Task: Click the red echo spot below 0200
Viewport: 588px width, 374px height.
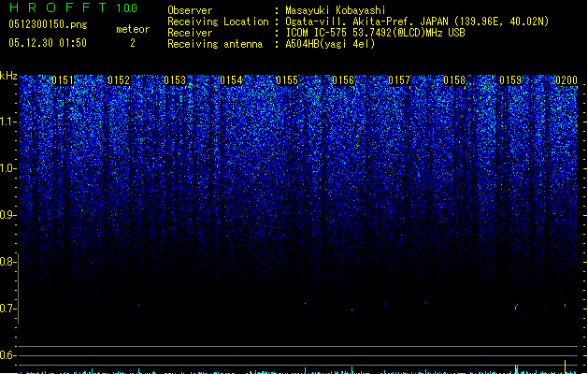Action: (566, 306)
